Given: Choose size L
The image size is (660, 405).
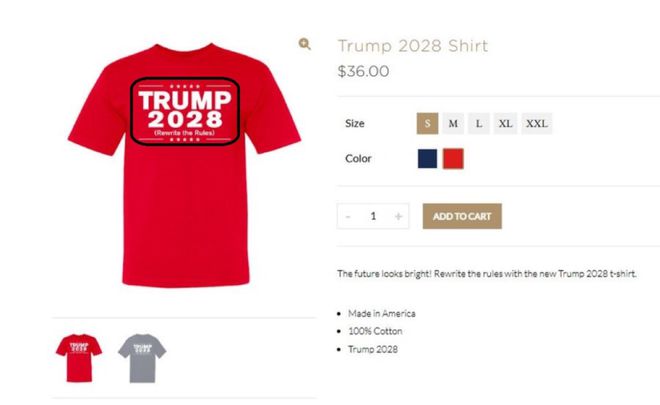Looking at the screenshot, I should pos(479,123).
